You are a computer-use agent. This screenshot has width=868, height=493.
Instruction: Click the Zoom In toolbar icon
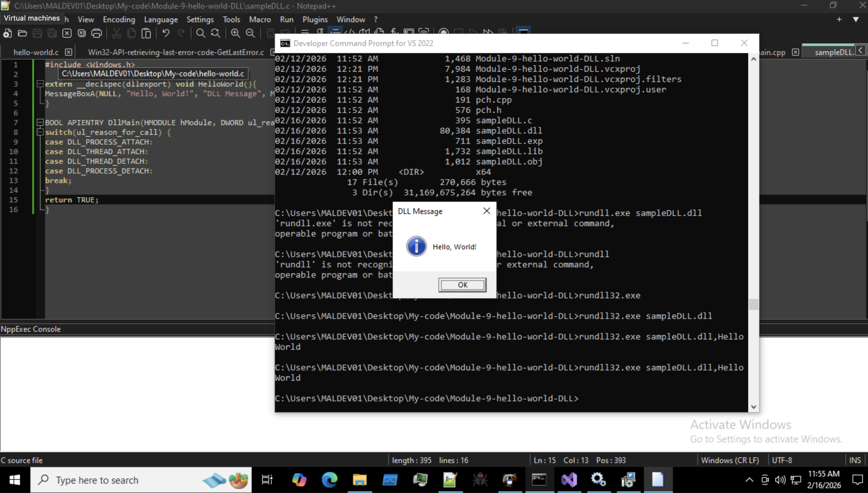point(236,33)
